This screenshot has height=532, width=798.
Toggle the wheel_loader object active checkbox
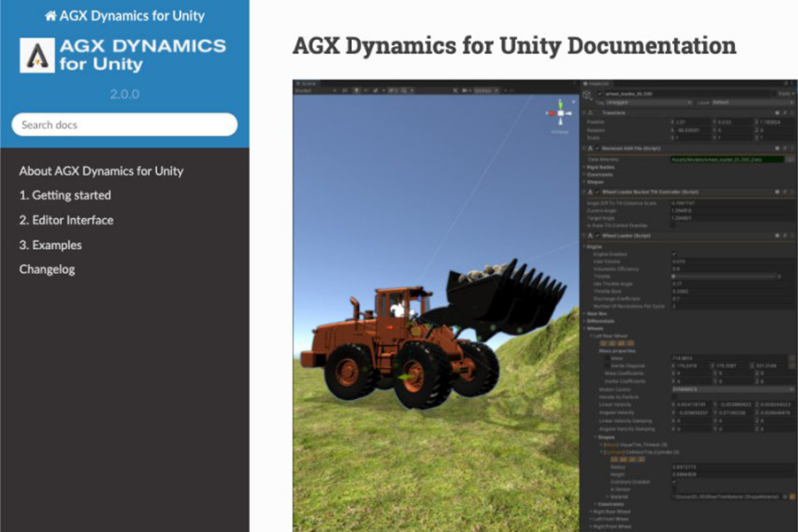click(x=599, y=94)
